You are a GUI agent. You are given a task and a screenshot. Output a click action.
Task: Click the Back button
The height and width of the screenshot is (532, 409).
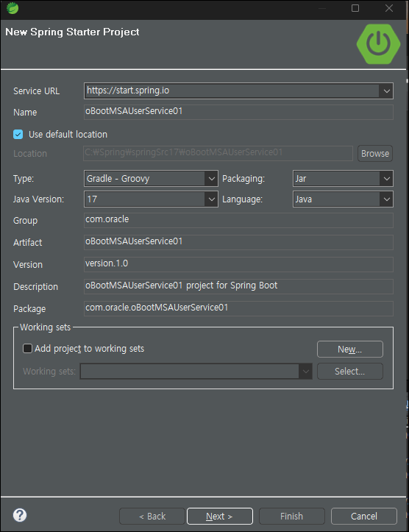[x=152, y=516]
